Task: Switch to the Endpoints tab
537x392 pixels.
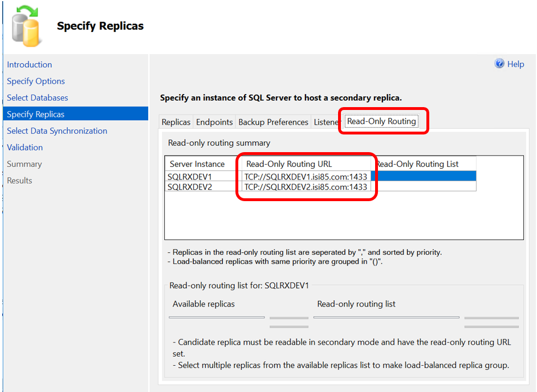Action: (214, 122)
